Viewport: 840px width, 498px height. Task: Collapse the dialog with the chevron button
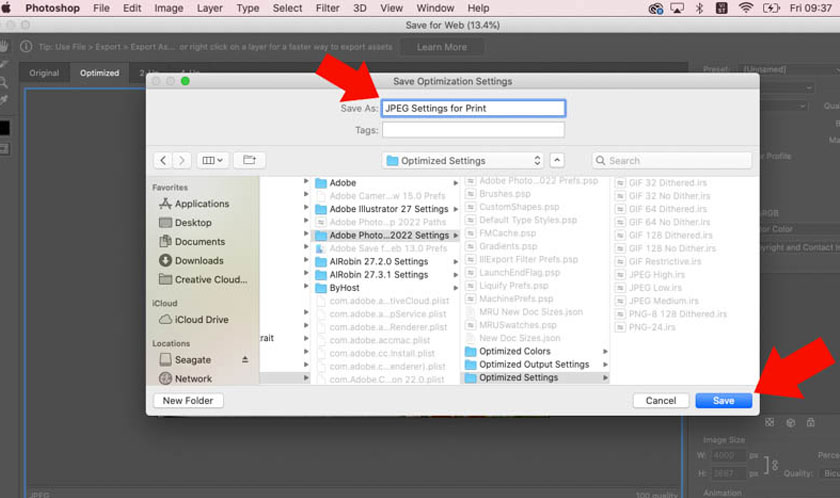tap(557, 160)
